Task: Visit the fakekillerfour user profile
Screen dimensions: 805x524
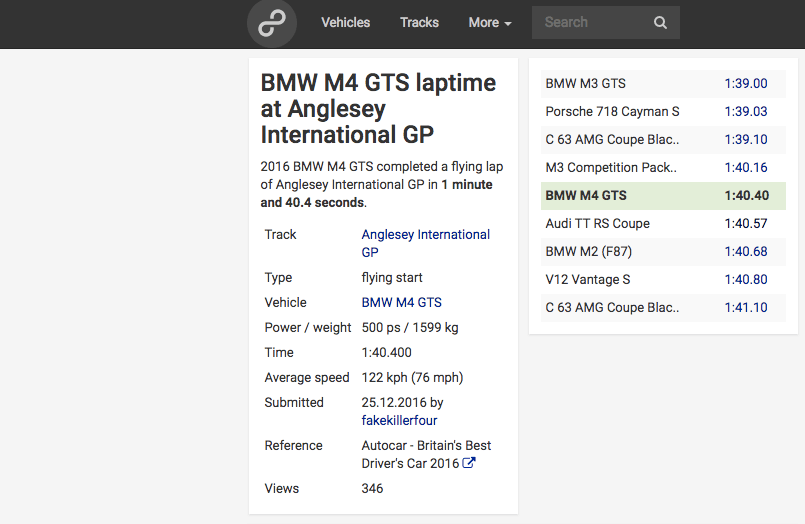Action: (x=399, y=420)
